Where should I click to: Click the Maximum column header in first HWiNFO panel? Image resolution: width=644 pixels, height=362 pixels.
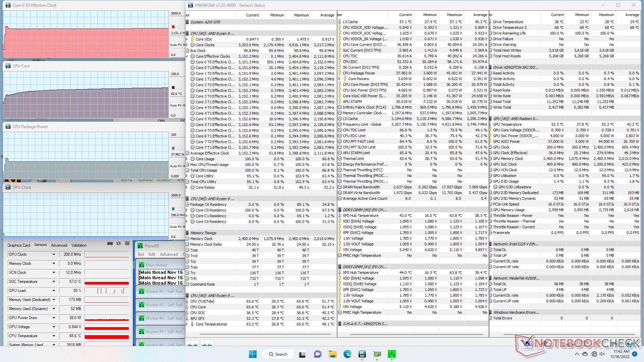point(298,15)
